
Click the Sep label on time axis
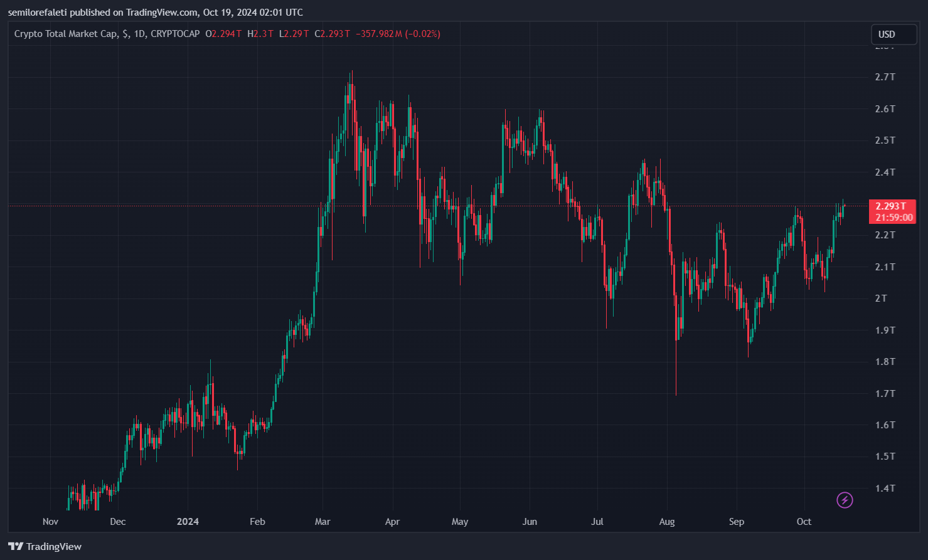coord(737,521)
